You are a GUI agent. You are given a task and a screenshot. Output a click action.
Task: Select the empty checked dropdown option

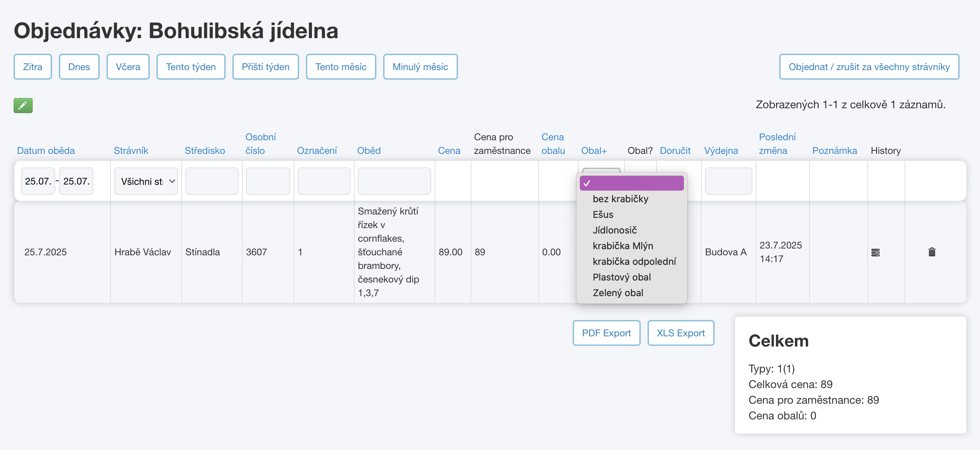click(632, 183)
